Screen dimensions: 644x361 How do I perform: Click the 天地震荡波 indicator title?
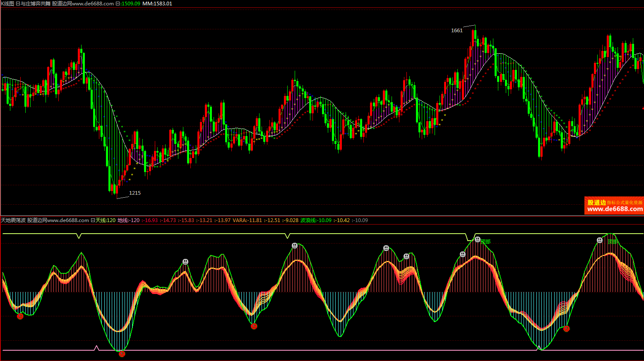[x=13, y=220]
